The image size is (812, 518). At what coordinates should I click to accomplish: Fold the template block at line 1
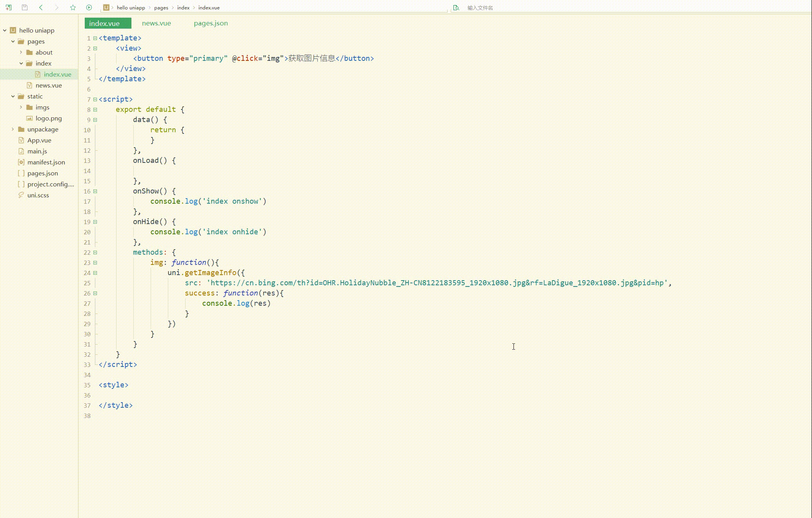click(95, 38)
